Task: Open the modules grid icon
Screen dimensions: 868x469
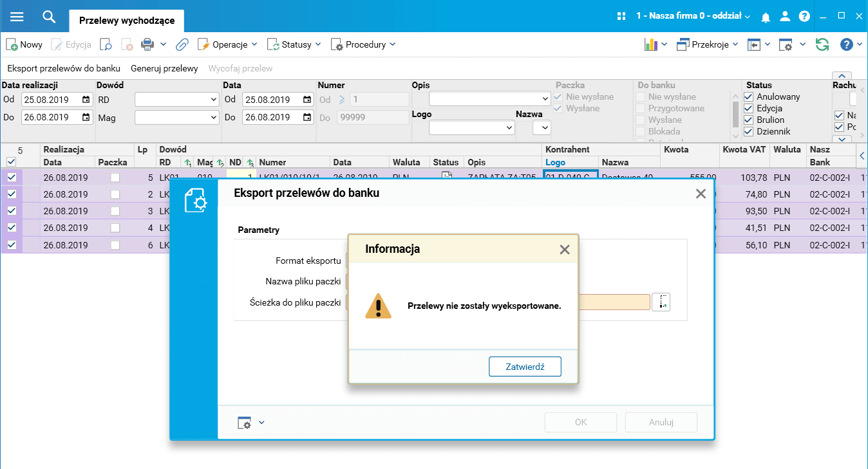Action: pos(621,16)
